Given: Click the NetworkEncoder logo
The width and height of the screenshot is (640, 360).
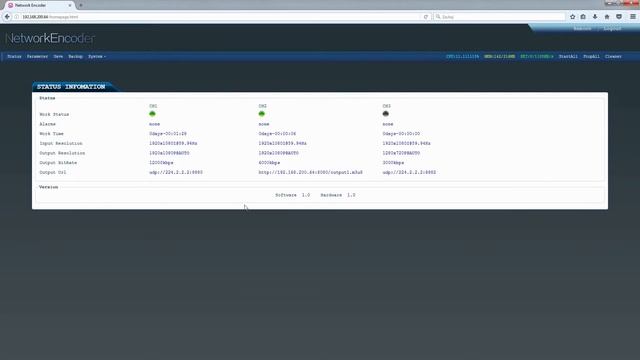Looking at the screenshot, I should pos(50,38).
